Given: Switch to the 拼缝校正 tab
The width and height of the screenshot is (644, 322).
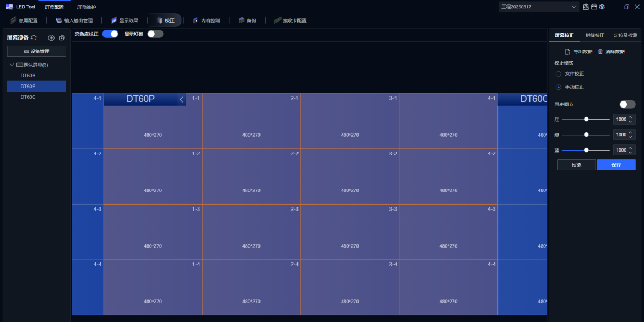Looking at the screenshot, I should [x=594, y=35].
